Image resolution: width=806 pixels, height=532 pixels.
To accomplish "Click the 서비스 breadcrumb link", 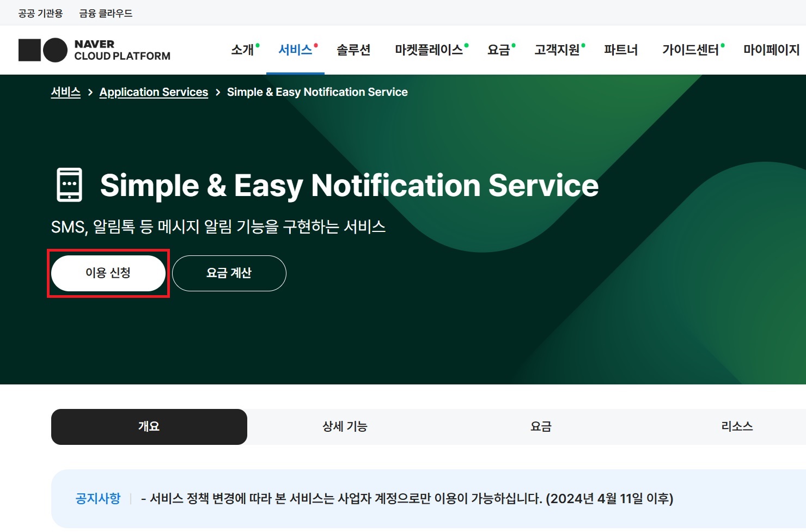I will [66, 92].
